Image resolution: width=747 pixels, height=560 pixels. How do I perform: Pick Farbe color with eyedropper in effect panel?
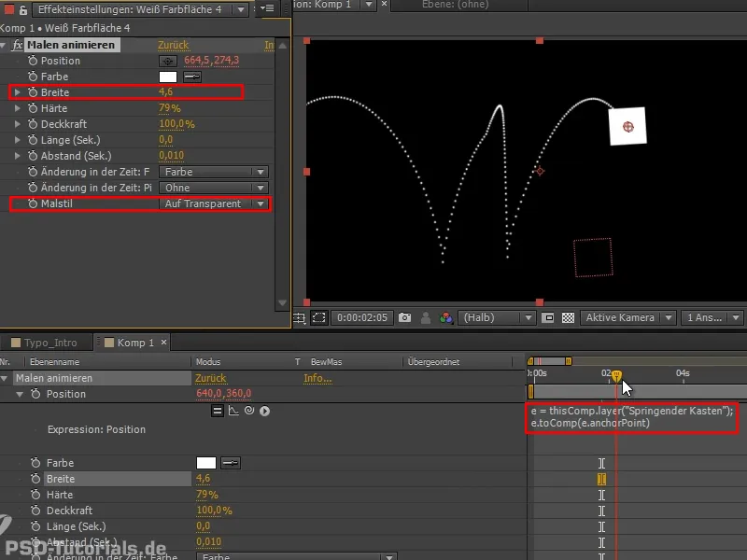coord(192,77)
